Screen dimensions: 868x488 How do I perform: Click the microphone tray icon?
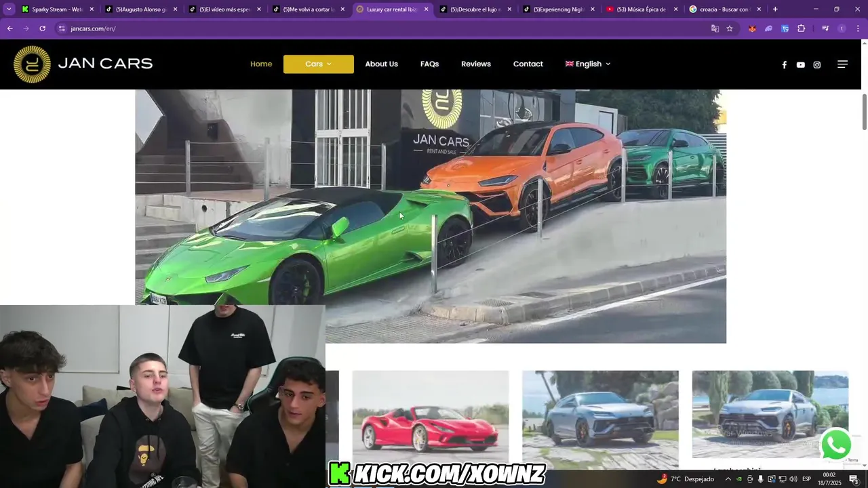761,479
